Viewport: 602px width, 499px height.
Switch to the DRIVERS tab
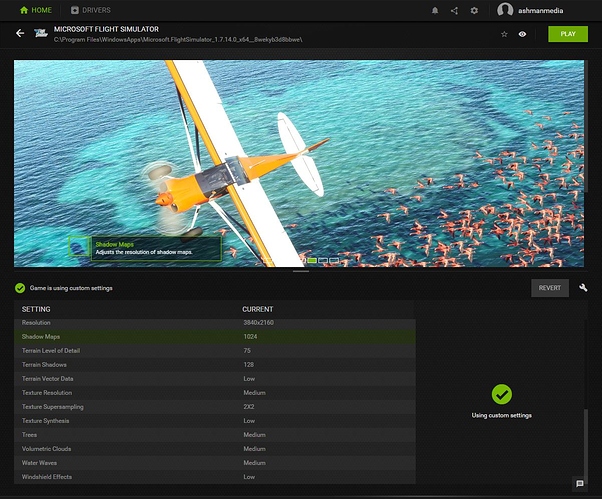[91, 10]
